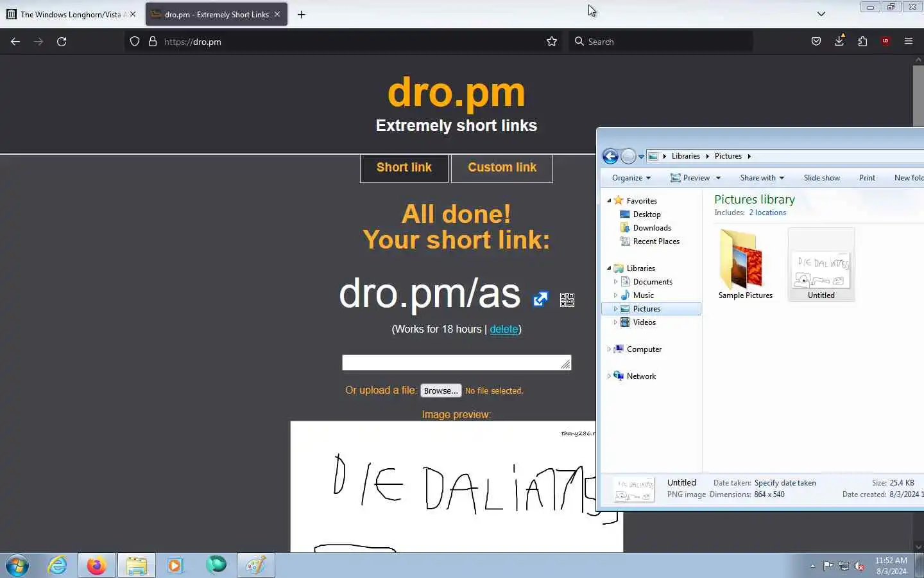The width and height of the screenshot is (924, 578).
Task: Open the Pocket save icon
Action: point(816,42)
